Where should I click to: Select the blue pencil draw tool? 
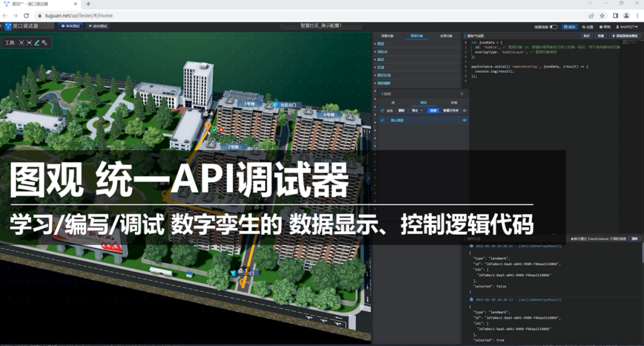36,43
